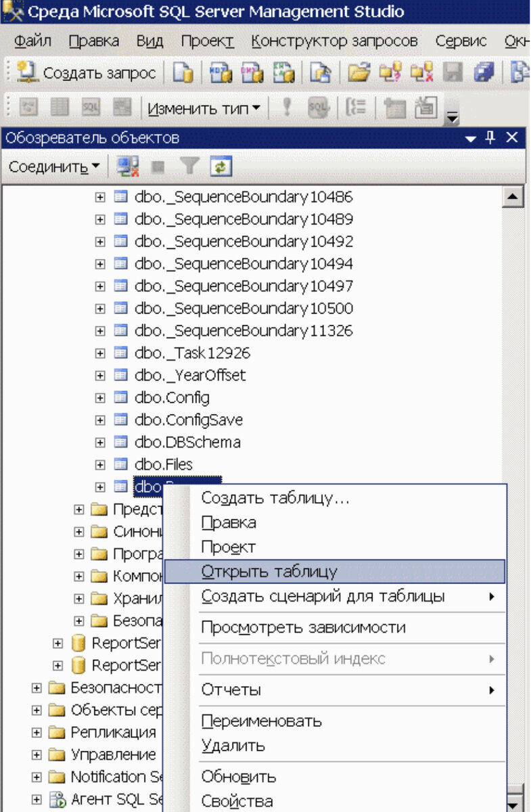
Task: Expand dbo._SequenceBoundary10486 node
Action: coord(100,197)
